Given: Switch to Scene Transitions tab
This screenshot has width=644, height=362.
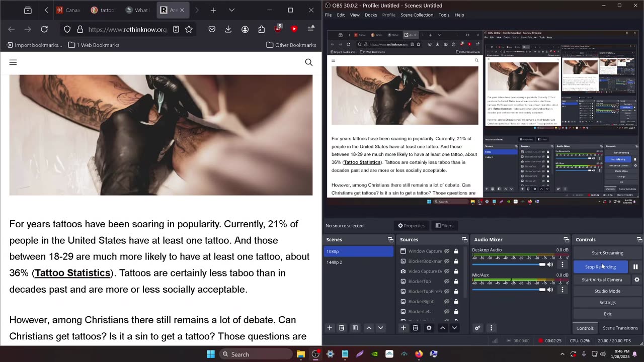Looking at the screenshot, I should click(x=620, y=328).
